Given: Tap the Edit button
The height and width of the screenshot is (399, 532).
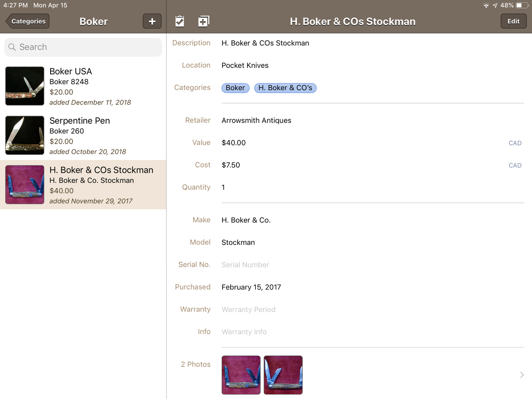Looking at the screenshot, I should coord(513,21).
